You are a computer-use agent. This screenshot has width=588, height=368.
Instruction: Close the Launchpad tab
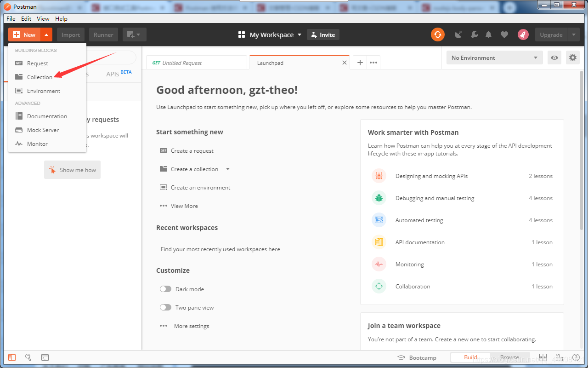click(345, 63)
